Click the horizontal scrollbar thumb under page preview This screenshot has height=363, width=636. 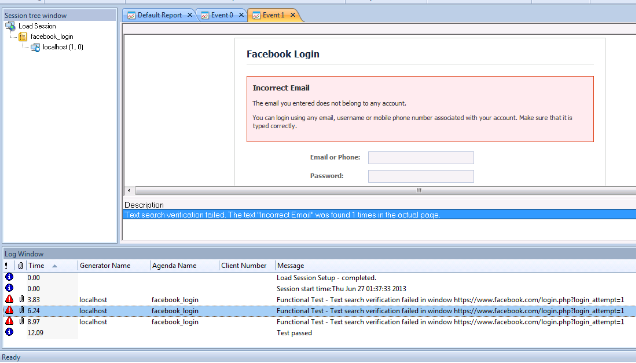(419, 190)
